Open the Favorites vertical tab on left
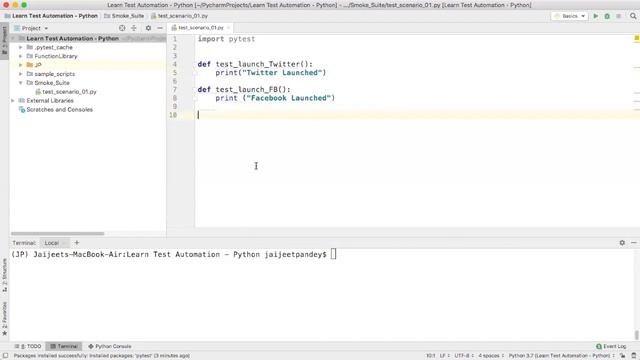640x360 pixels. coord(4,319)
